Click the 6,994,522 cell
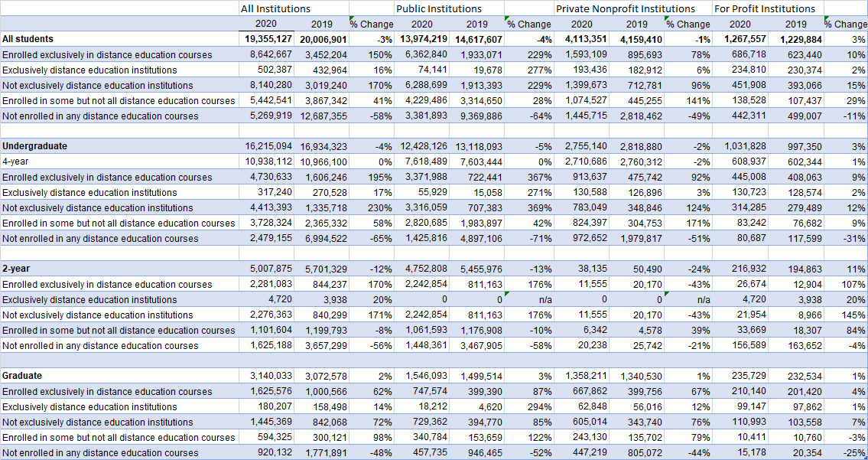The width and height of the screenshot is (868, 460). [321, 238]
